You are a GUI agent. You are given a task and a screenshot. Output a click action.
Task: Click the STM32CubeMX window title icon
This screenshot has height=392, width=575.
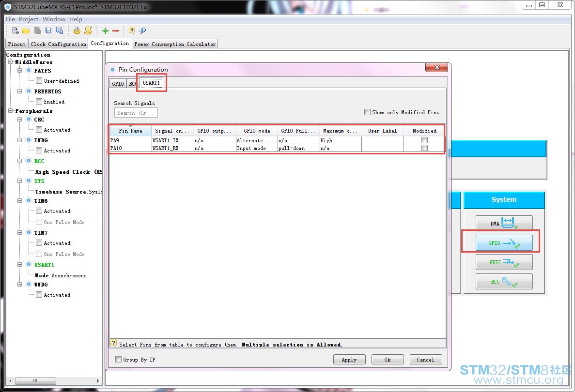click(x=7, y=7)
